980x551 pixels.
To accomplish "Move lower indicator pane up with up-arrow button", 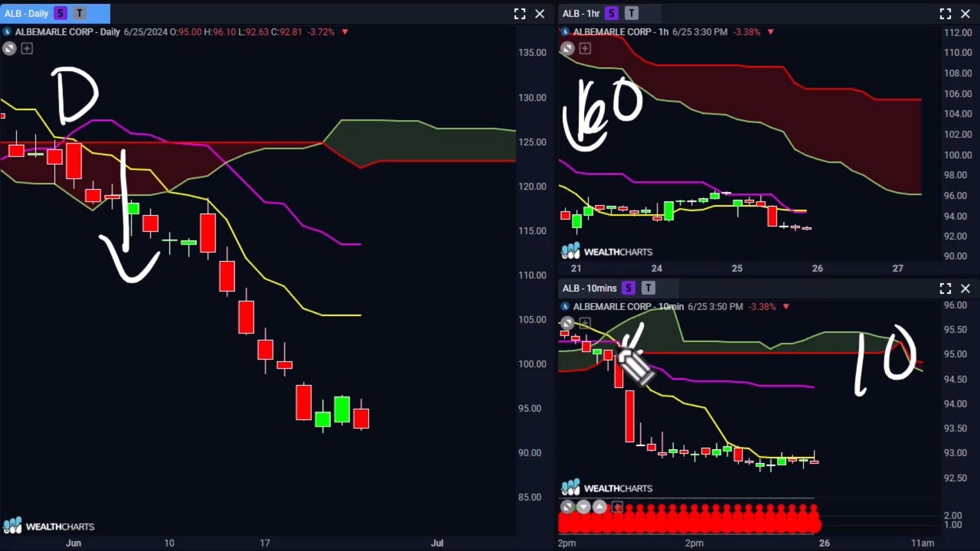I will coord(600,507).
